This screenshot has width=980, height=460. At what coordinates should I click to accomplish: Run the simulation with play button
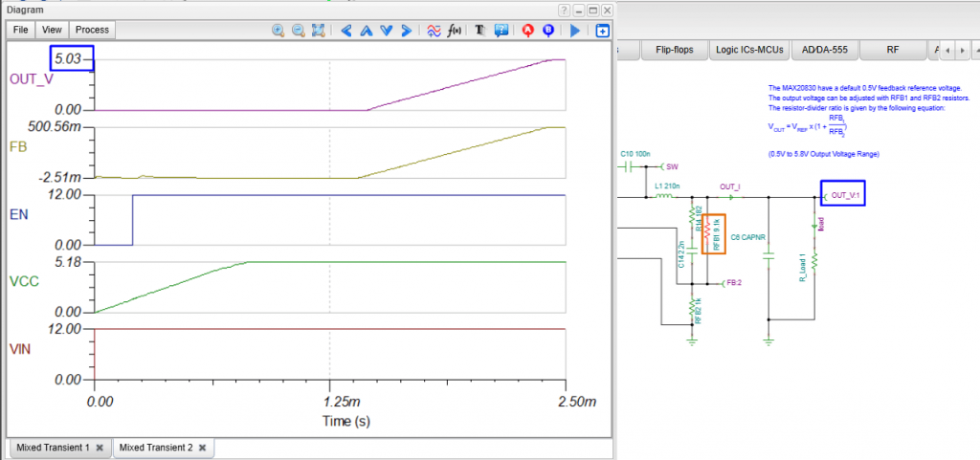[575, 31]
